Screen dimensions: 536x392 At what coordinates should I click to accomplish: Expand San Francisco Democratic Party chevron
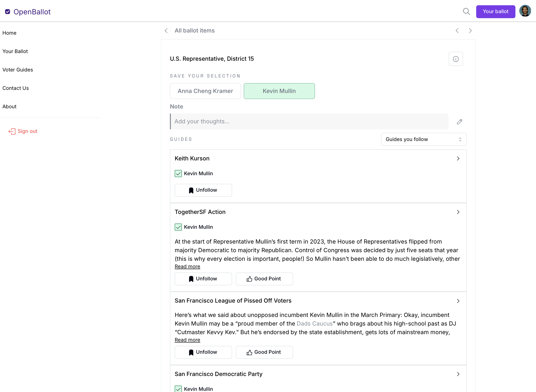458,374
